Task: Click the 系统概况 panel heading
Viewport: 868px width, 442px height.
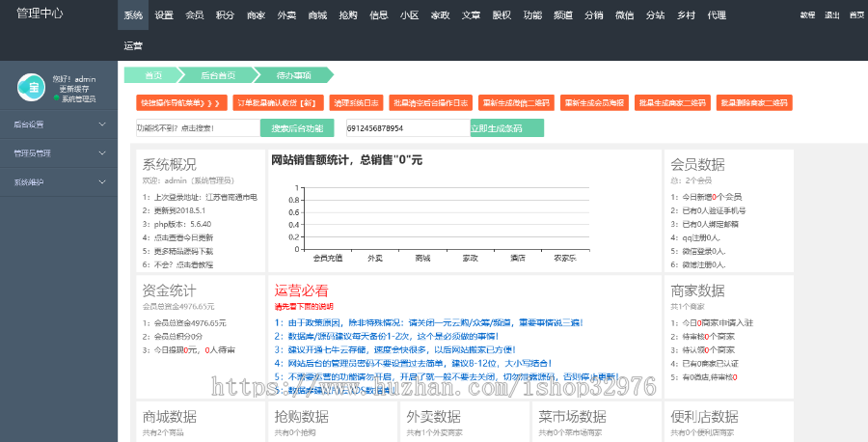Action: [x=170, y=164]
